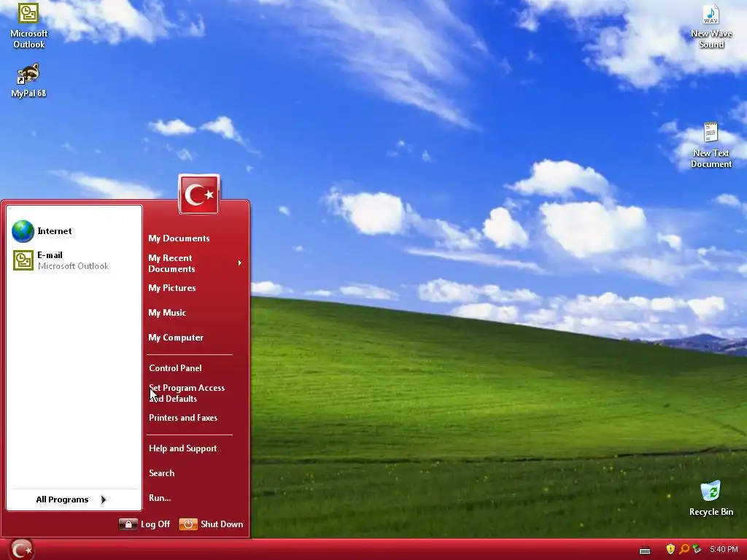747x560 pixels.
Task: Open My Music from Start menu
Action: pos(167,312)
